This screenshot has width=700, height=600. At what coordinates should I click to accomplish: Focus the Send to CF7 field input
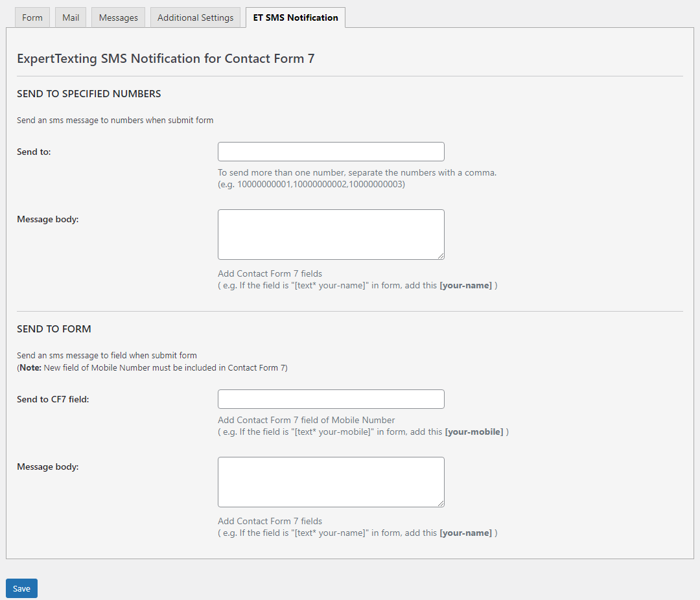(331, 399)
